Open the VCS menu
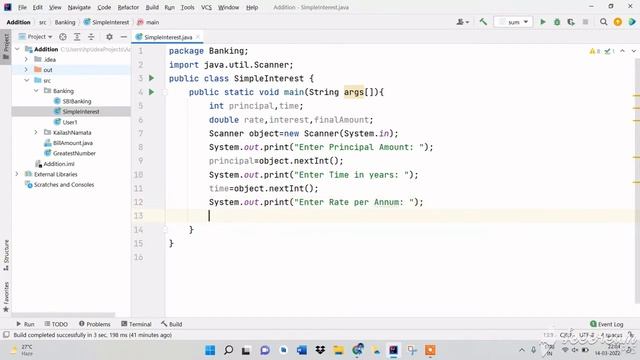Image resolution: width=640 pixels, height=360 pixels. (x=207, y=7)
